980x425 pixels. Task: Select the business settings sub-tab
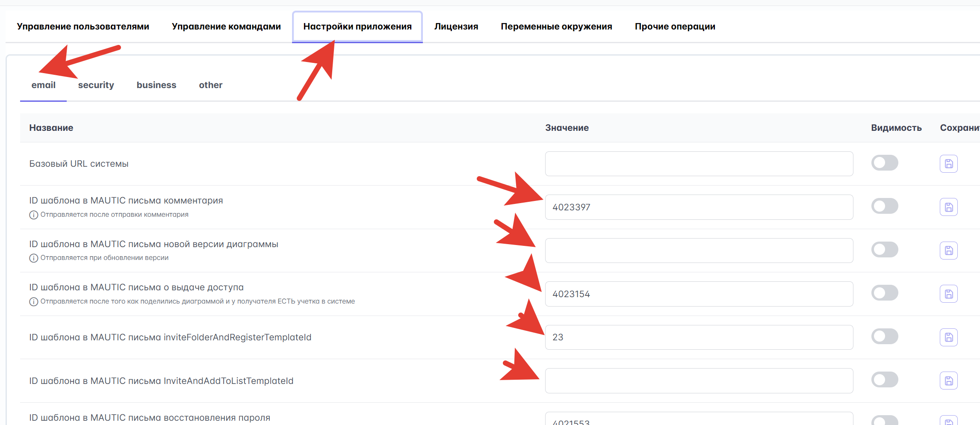pyautogui.click(x=156, y=85)
